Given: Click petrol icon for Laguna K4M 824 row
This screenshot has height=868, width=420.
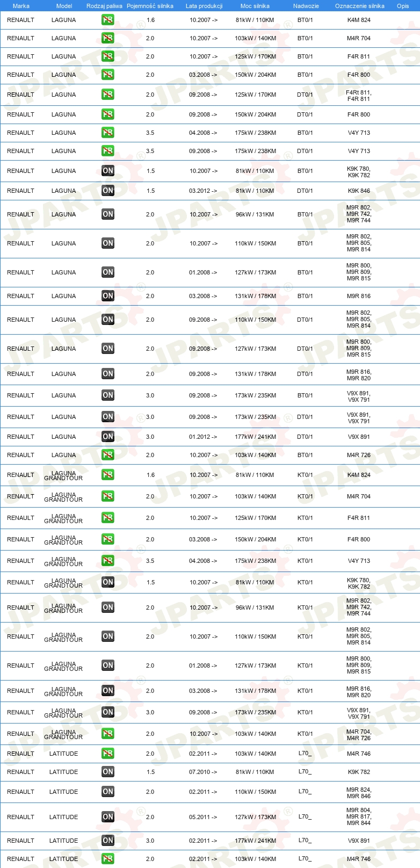Looking at the screenshot, I should 108,20.
